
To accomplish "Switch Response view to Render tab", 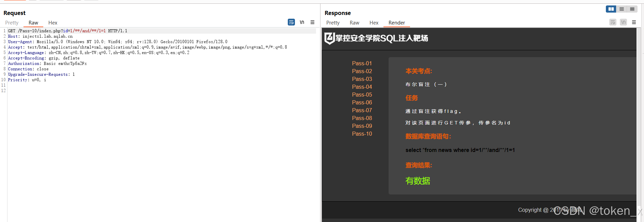I will point(397,23).
